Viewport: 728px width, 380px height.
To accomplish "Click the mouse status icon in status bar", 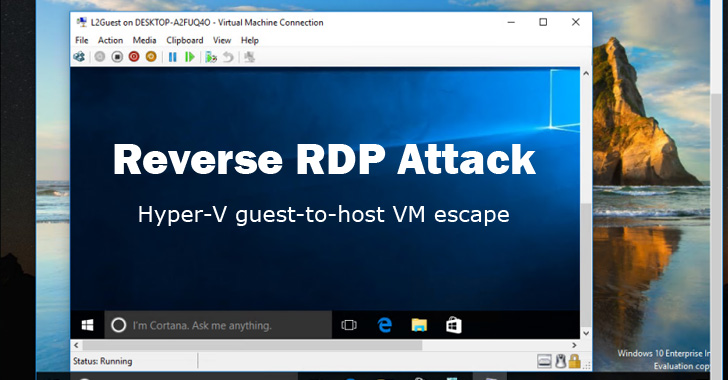I will (560, 361).
